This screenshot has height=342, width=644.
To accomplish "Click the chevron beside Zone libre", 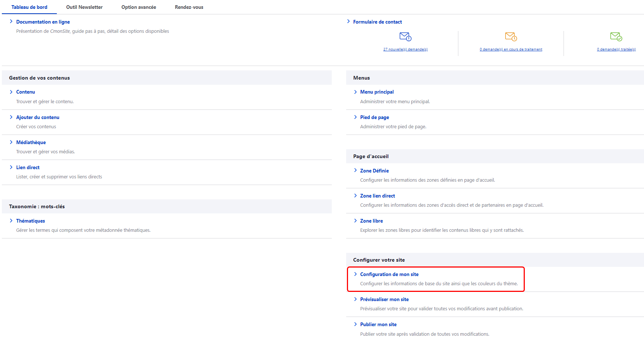I will (x=355, y=221).
